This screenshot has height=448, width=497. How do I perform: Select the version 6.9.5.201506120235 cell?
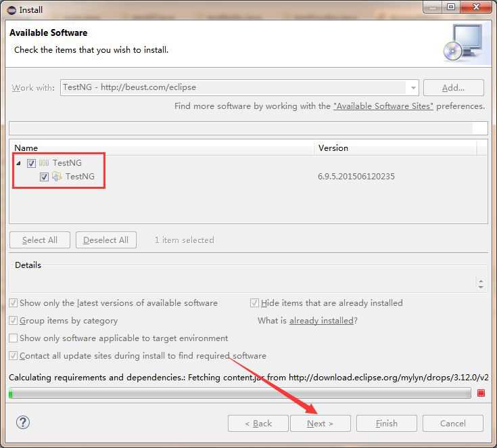point(356,177)
